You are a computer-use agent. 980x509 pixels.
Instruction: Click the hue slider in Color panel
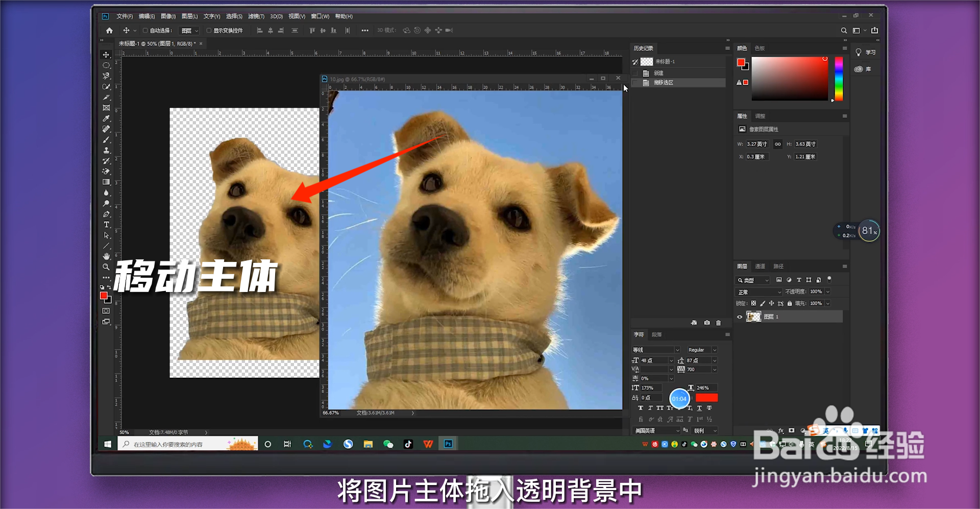(x=839, y=79)
